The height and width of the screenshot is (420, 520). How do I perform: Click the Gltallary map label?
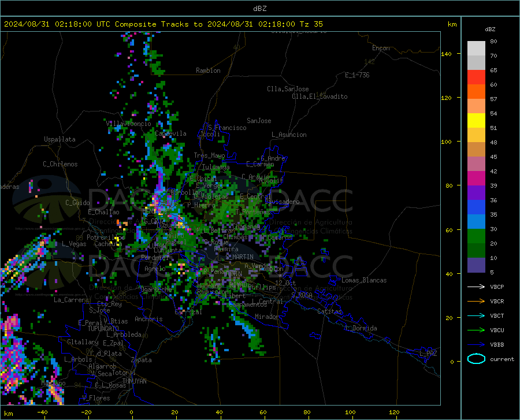pyautogui.click(x=83, y=342)
